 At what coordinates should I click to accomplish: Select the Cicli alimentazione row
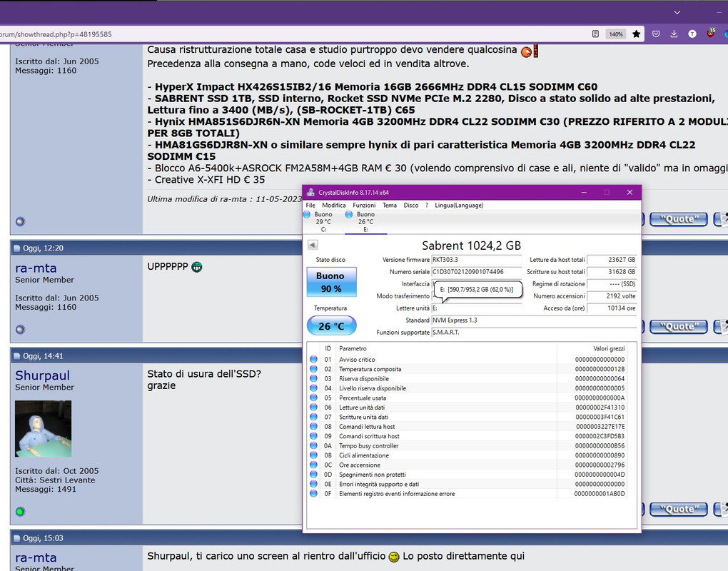click(x=467, y=455)
